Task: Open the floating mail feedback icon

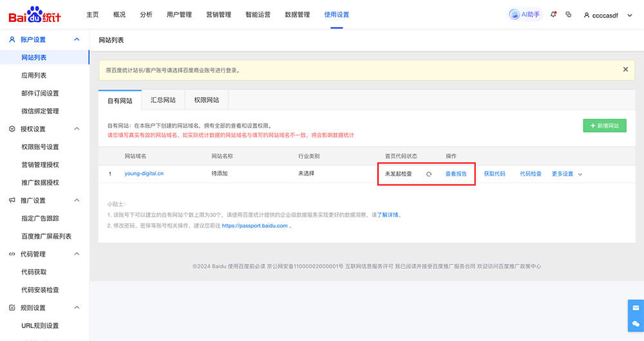Action: [x=636, y=308]
